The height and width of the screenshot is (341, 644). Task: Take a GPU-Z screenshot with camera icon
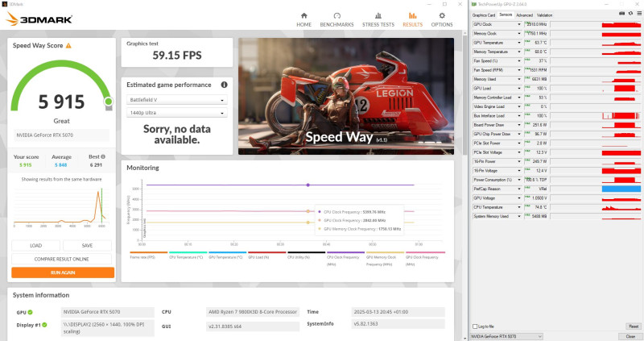[621, 14]
